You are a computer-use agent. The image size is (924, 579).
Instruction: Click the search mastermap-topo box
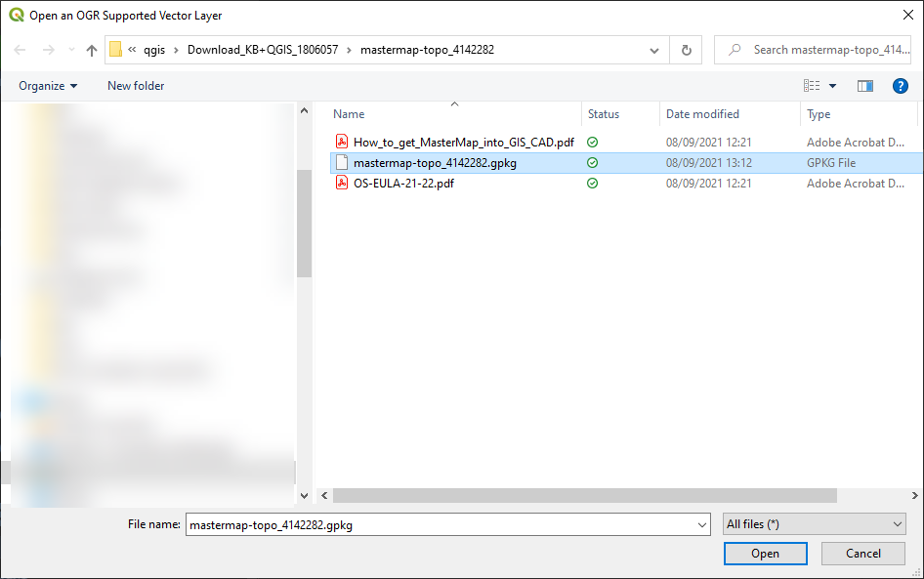(x=814, y=50)
